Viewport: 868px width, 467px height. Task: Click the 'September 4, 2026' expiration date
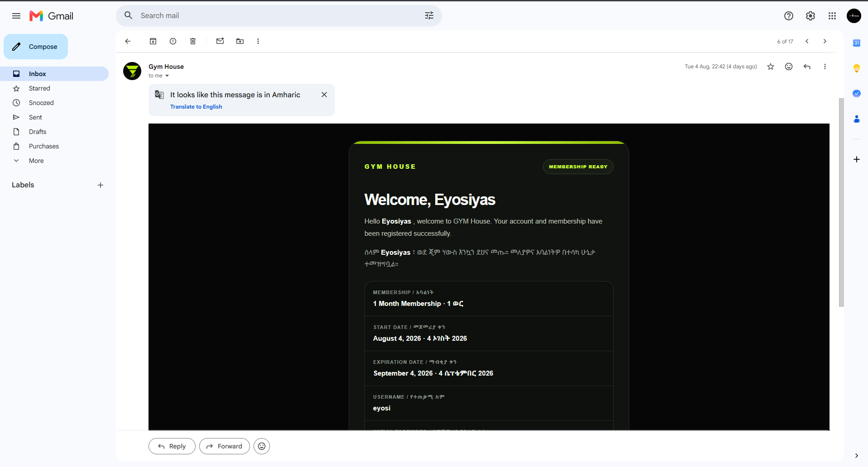tap(403, 373)
